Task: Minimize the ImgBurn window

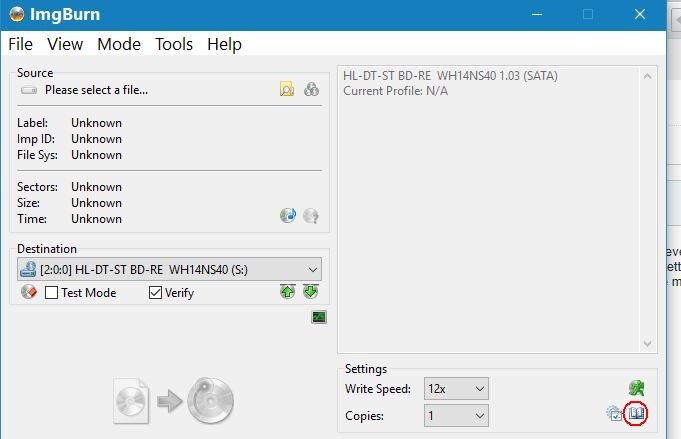Action: 537,14
